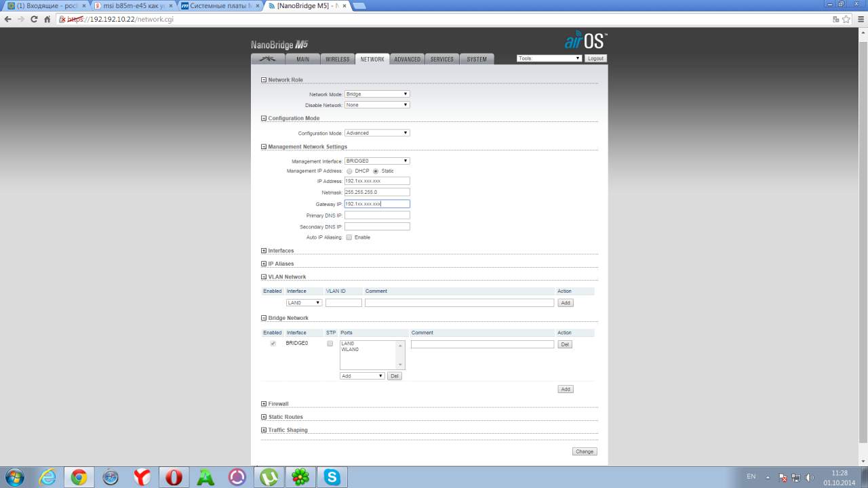Open the Chrome menu icon
868x488 pixels.
point(859,19)
